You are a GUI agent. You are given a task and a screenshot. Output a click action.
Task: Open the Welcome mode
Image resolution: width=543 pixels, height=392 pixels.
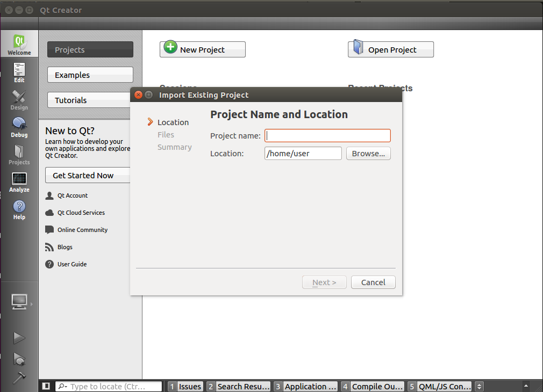click(19, 44)
